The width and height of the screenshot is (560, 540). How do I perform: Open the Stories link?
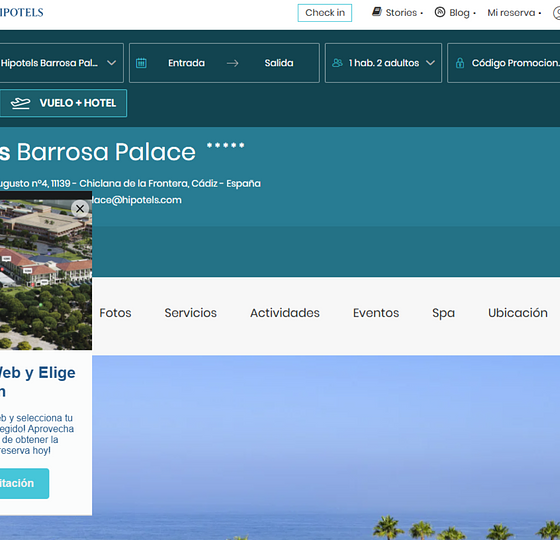[x=401, y=13]
